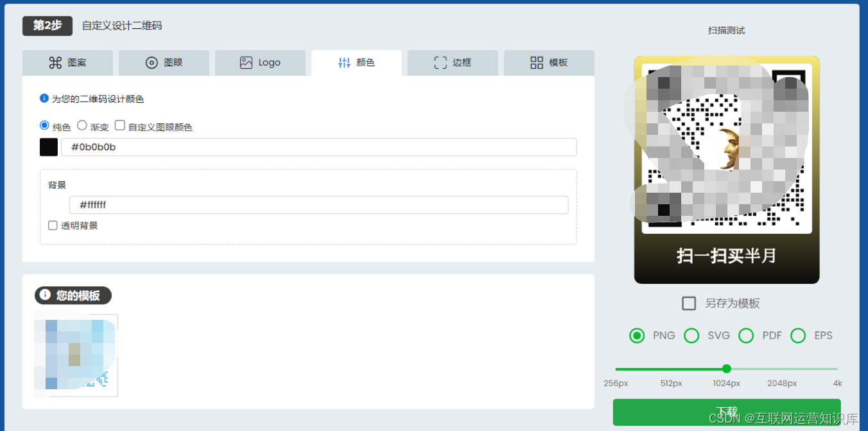This screenshot has height=431, width=868.
Task: Click the blue info icon for color tip
Action: tap(44, 98)
